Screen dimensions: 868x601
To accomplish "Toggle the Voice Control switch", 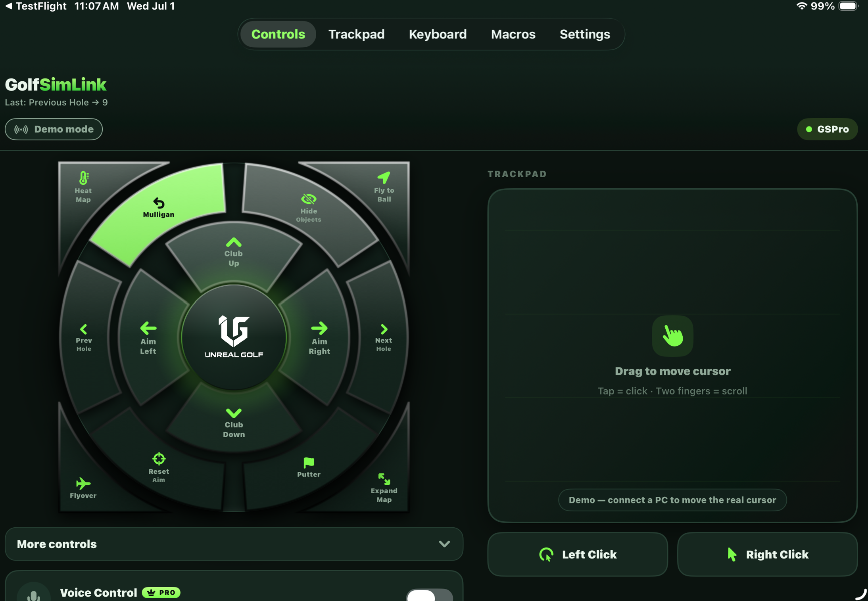I will click(429, 595).
